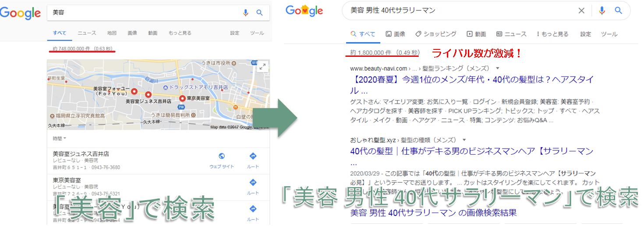Image resolution: width=644 pixels, height=226 pixels.
Task: Switch to 動画 tab in right window
Action: [477, 34]
